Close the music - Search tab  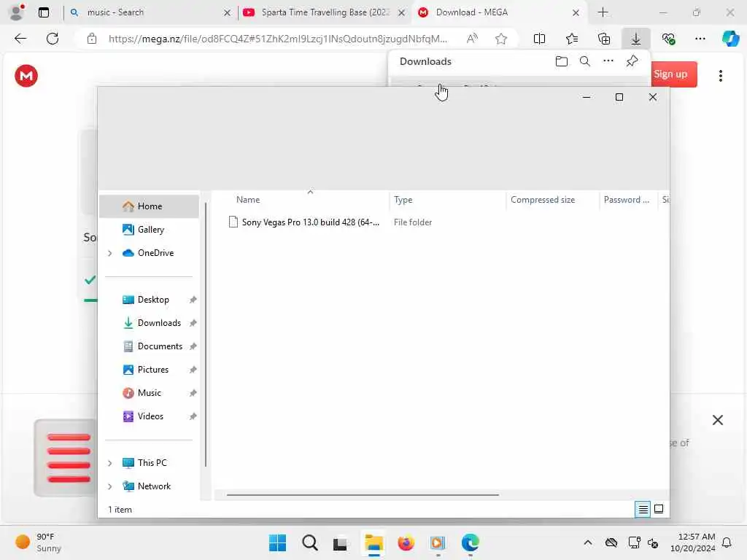pos(228,13)
